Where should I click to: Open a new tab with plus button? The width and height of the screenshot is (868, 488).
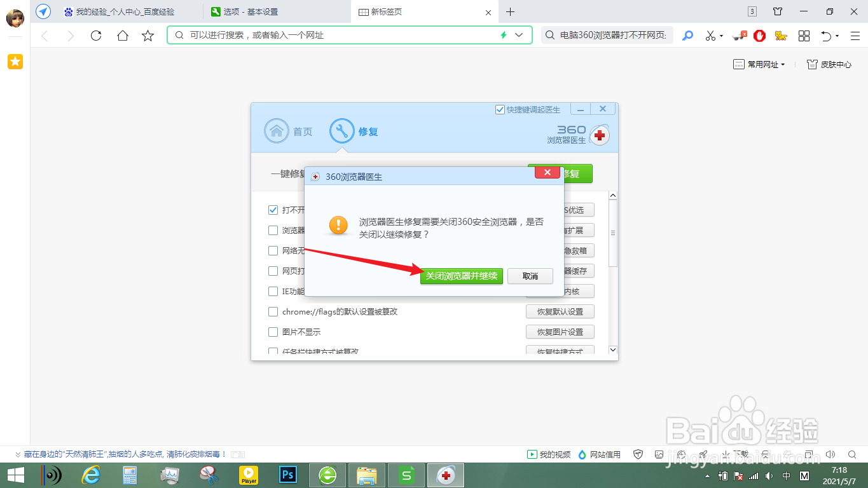coord(510,11)
